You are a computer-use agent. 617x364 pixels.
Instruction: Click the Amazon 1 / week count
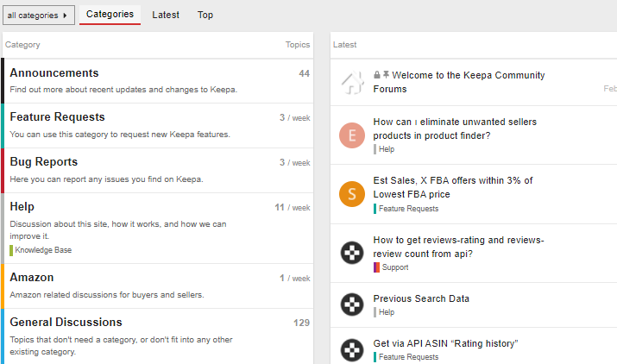click(295, 279)
